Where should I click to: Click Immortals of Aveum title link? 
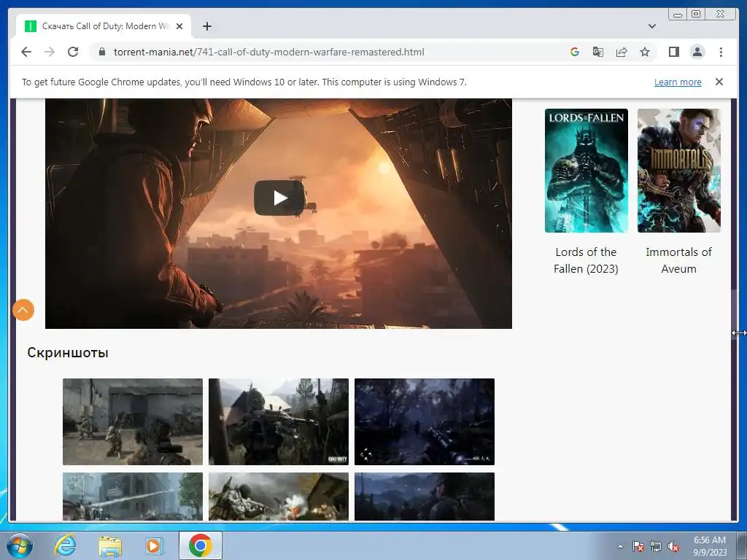679,260
